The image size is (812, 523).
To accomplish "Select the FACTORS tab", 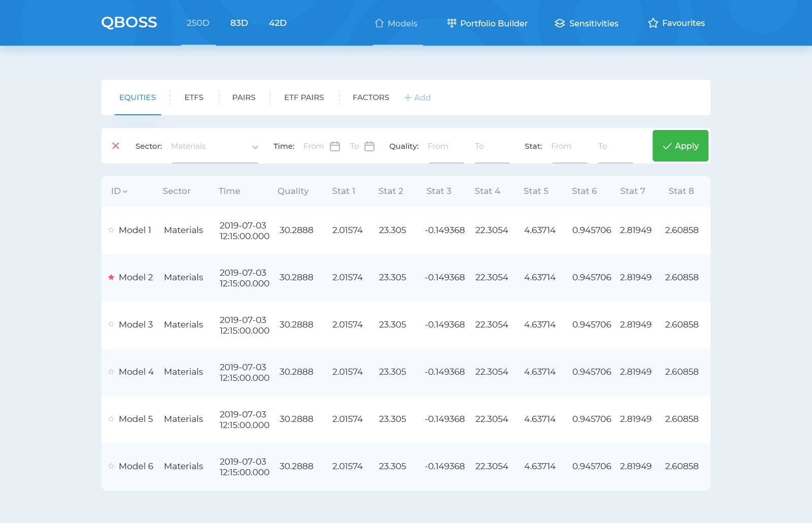I will [x=371, y=97].
